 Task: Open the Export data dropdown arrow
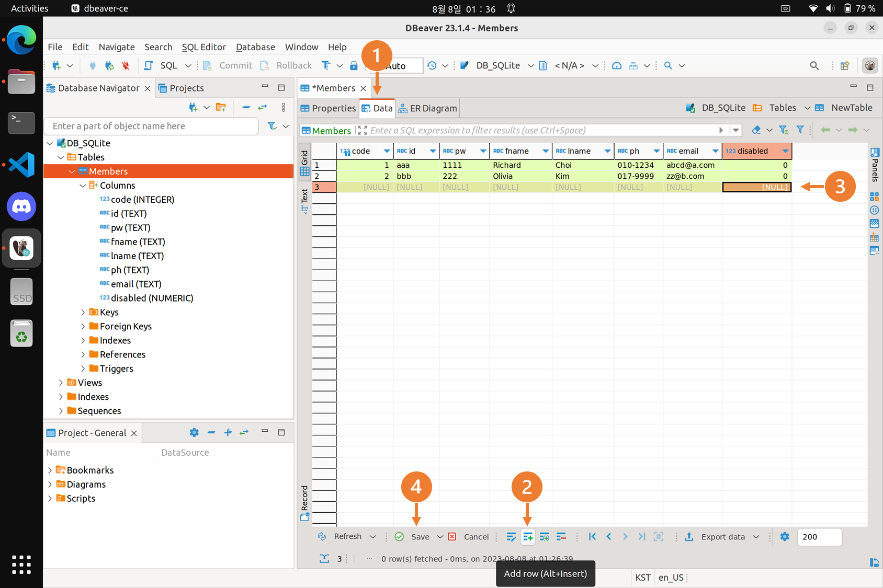click(x=756, y=537)
